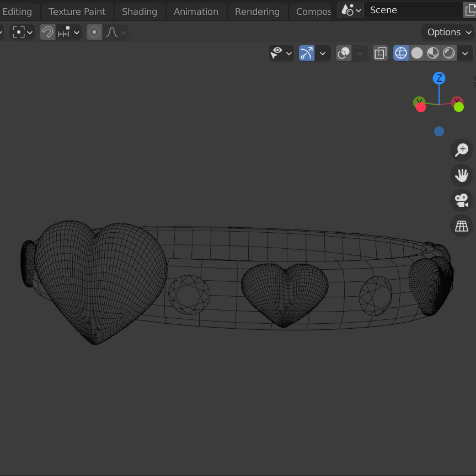Open the scene browse dropdown

point(351,10)
